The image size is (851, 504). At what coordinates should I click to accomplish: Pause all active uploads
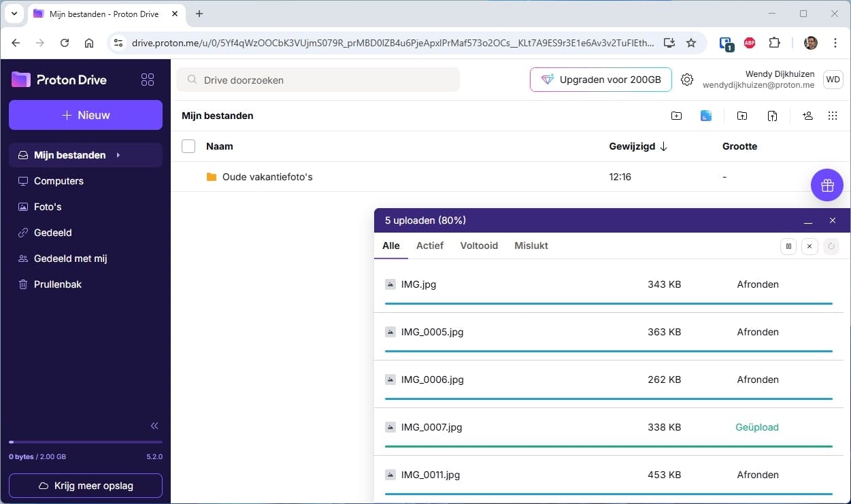coord(788,246)
